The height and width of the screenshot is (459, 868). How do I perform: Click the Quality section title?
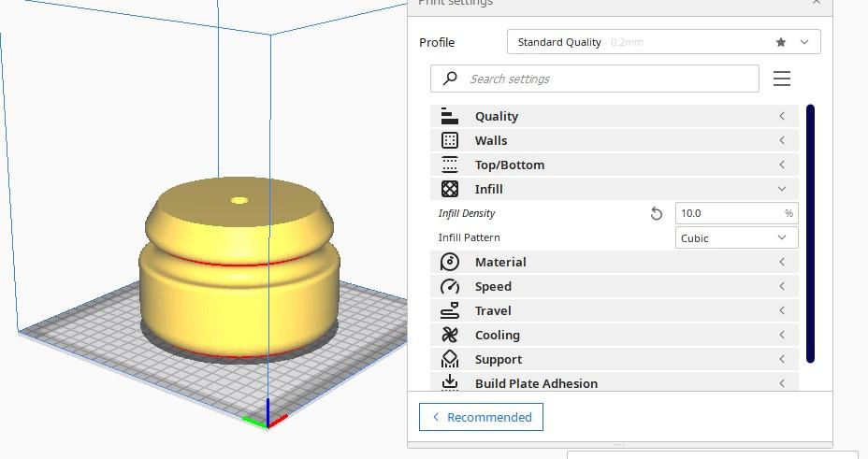click(497, 116)
